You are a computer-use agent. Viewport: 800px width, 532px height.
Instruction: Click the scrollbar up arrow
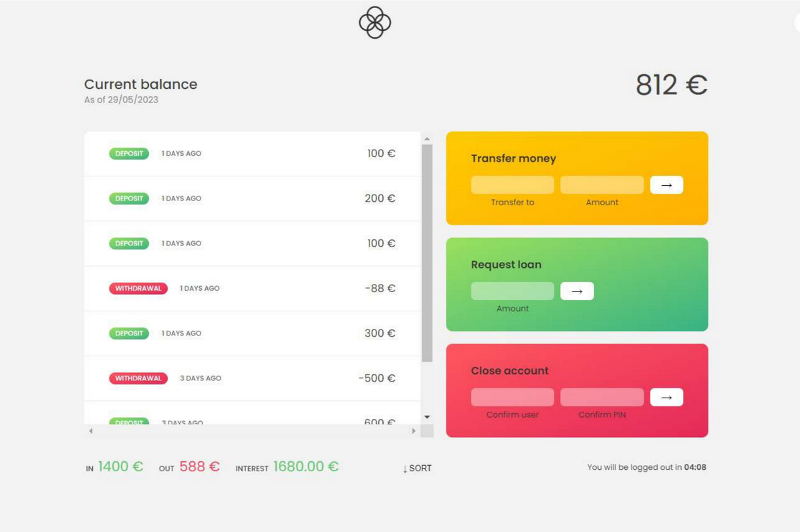pyautogui.click(x=426, y=138)
